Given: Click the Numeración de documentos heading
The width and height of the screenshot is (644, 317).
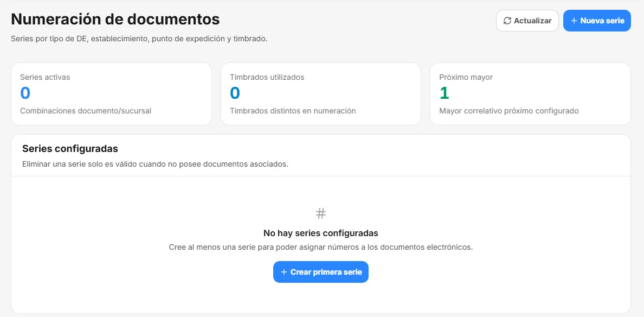Looking at the screenshot, I should [x=115, y=20].
